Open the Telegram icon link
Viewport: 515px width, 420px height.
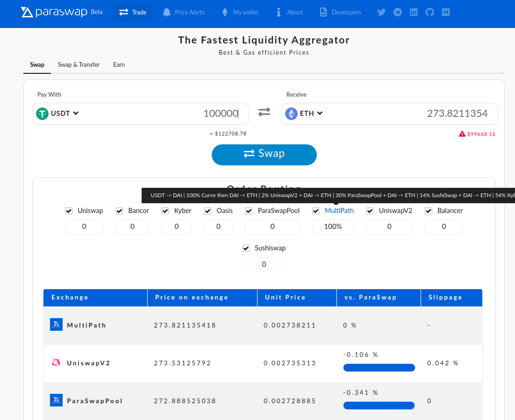tap(397, 12)
